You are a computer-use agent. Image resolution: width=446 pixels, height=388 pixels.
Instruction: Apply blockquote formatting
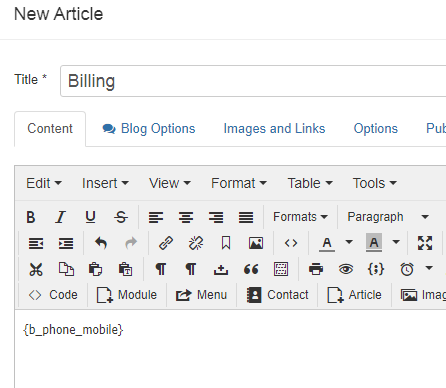[x=251, y=269]
